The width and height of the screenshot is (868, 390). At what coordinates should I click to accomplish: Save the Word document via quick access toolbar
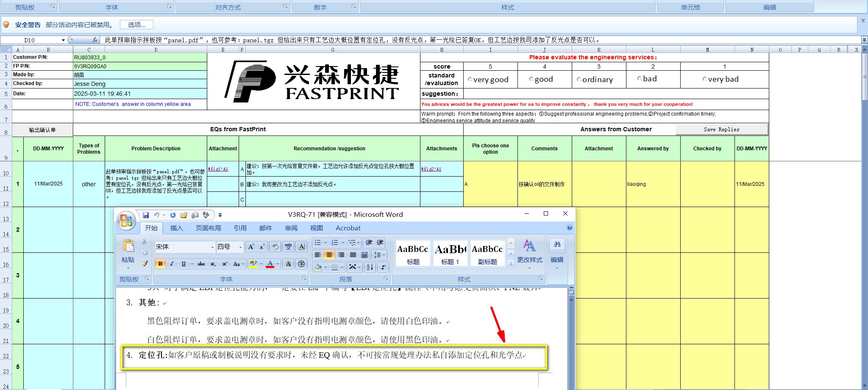(146, 215)
